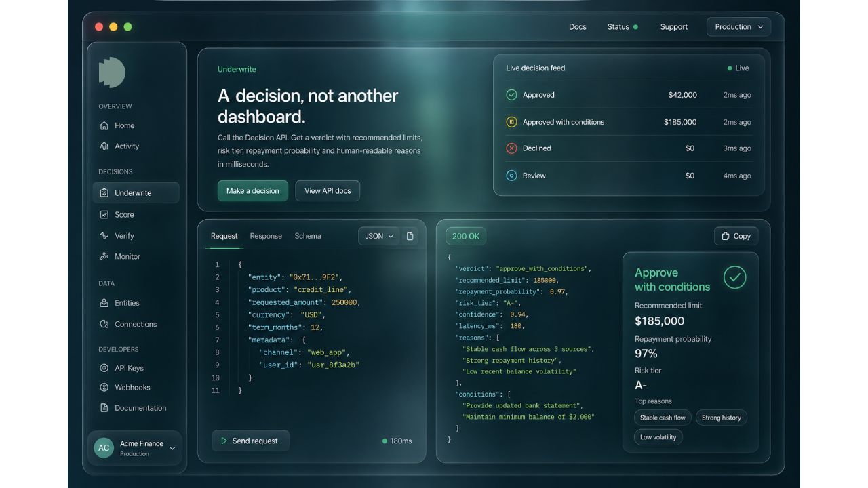Click the Review row in decision feed
The height and width of the screenshot is (488, 868).
629,176
